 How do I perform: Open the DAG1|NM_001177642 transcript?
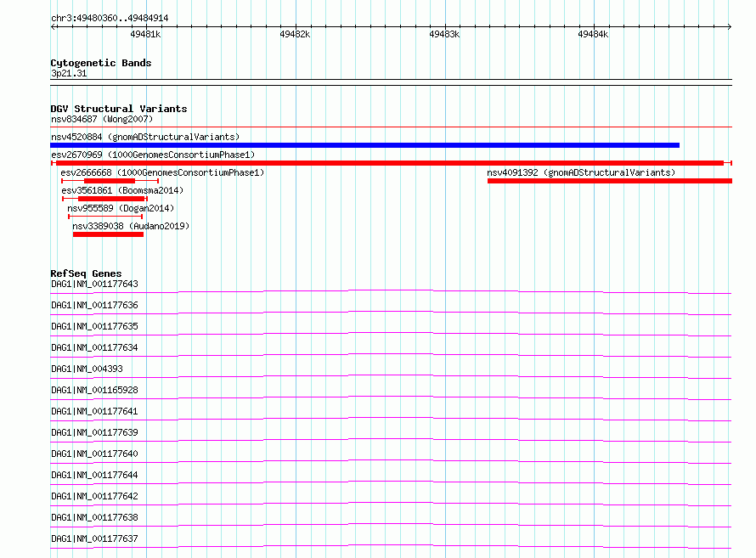94,496
